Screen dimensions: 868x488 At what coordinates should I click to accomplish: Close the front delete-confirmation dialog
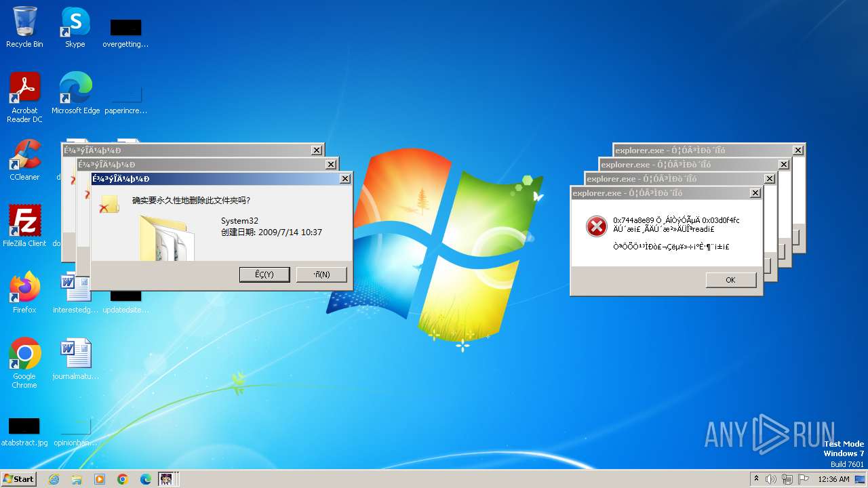pos(345,179)
